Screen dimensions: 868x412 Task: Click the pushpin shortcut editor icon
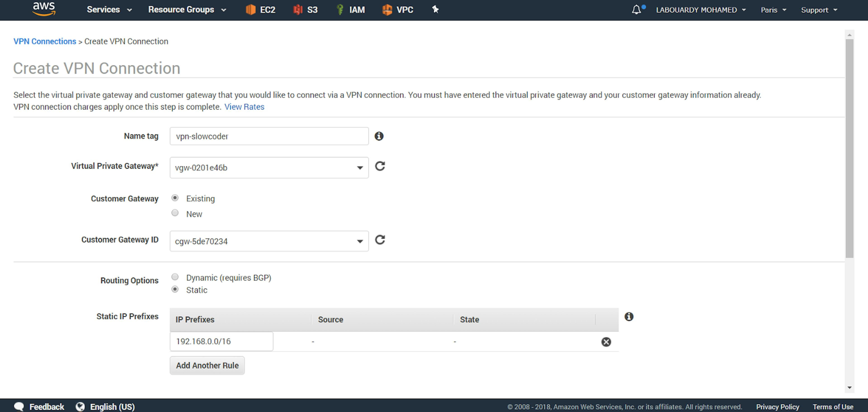[x=435, y=9]
